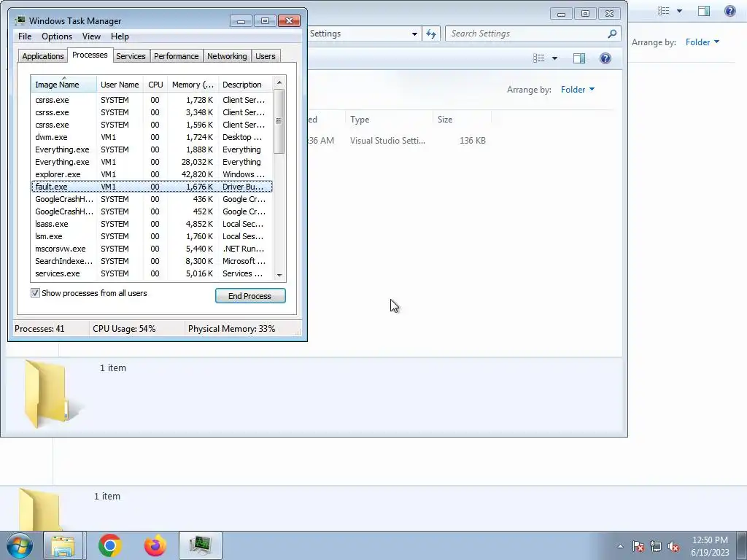This screenshot has height=560, width=747.
Task: Select the dwm.exe process row
Action: [x=152, y=137]
